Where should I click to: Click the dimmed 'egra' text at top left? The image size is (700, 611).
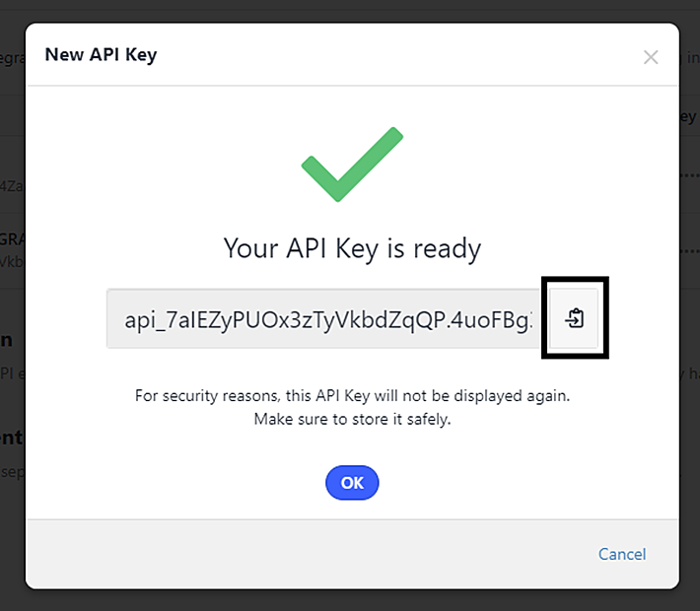tap(13, 58)
